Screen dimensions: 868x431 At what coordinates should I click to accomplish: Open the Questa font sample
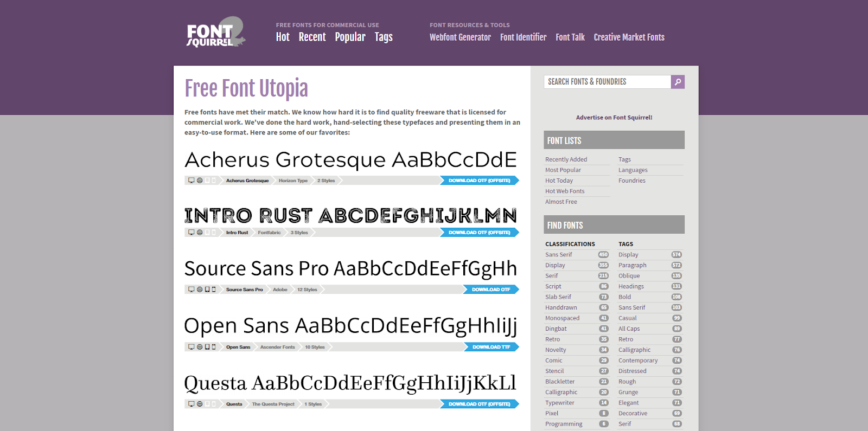pos(350,383)
